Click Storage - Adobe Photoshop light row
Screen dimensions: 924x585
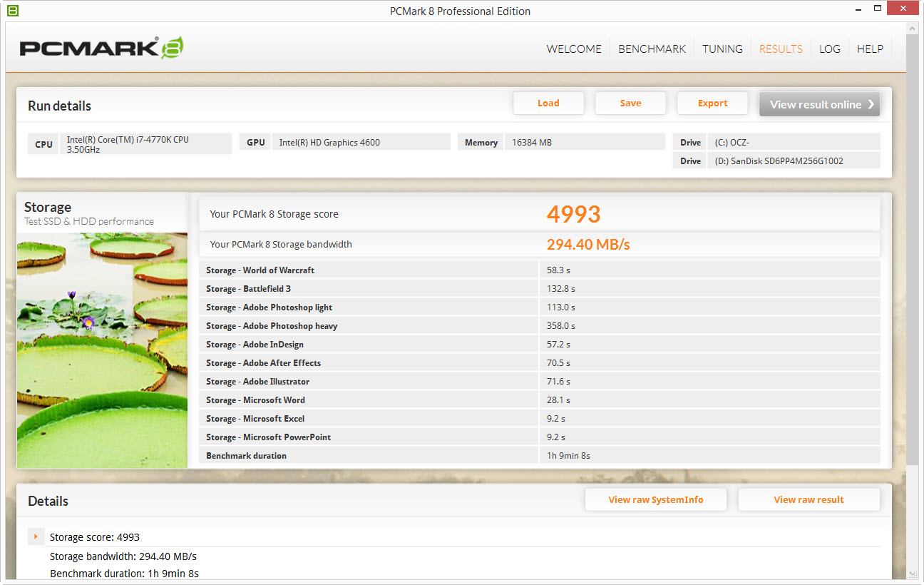(x=540, y=307)
